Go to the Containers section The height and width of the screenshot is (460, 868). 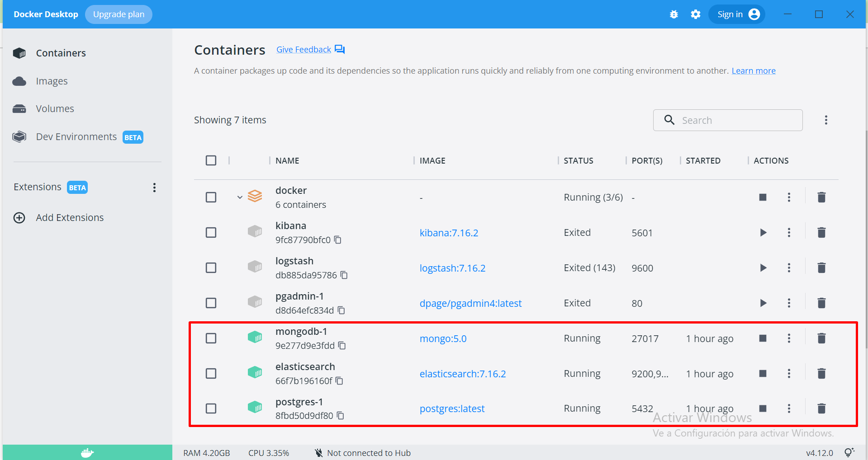click(x=61, y=53)
